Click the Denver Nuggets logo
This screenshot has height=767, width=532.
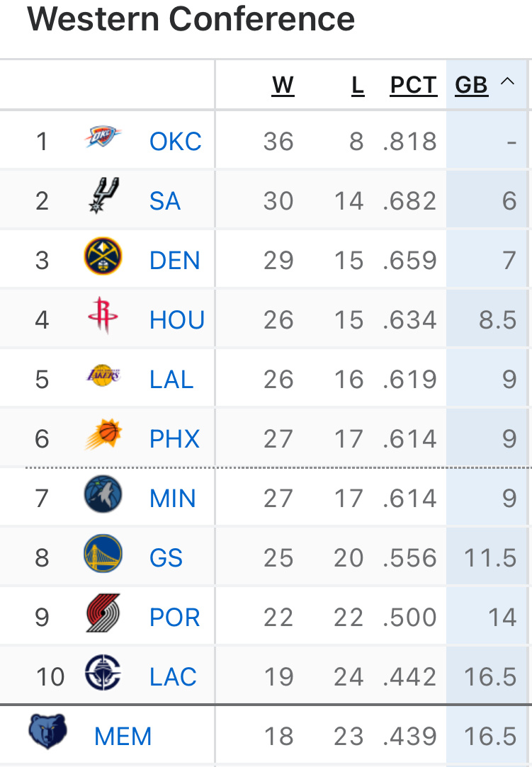click(103, 256)
